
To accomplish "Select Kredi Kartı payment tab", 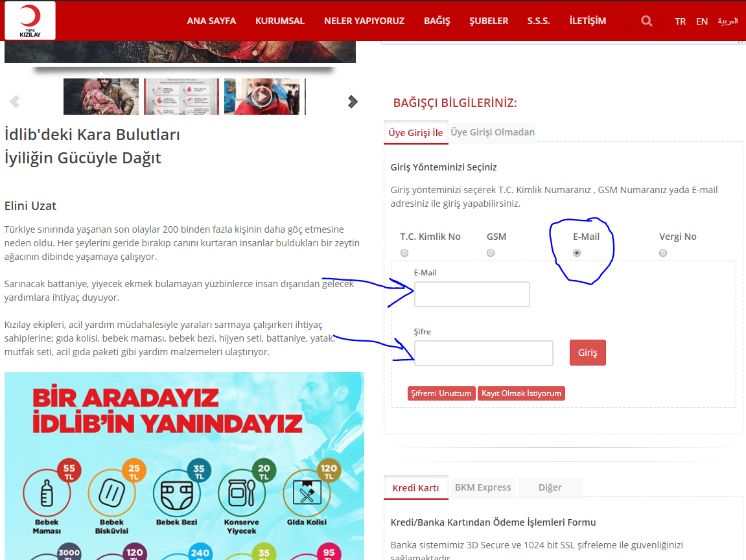I will click(x=416, y=487).
